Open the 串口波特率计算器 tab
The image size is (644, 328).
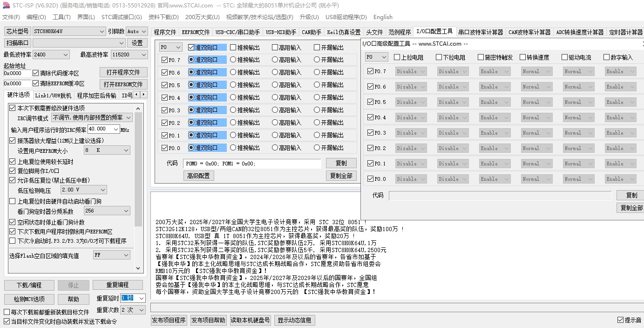pyautogui.click(x=481, y=32)
